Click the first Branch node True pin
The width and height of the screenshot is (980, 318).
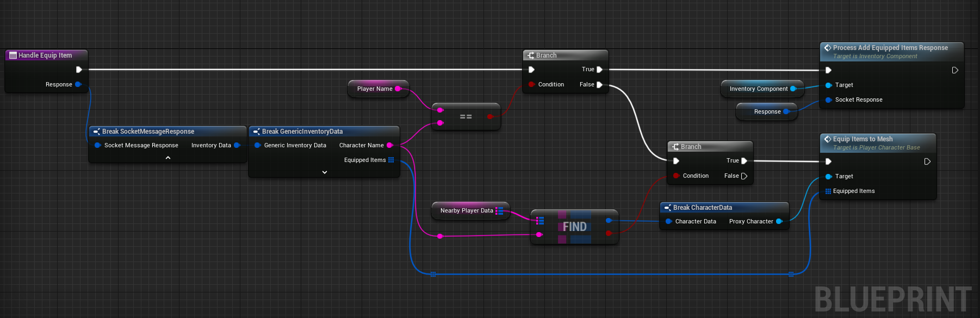[599, 70]
